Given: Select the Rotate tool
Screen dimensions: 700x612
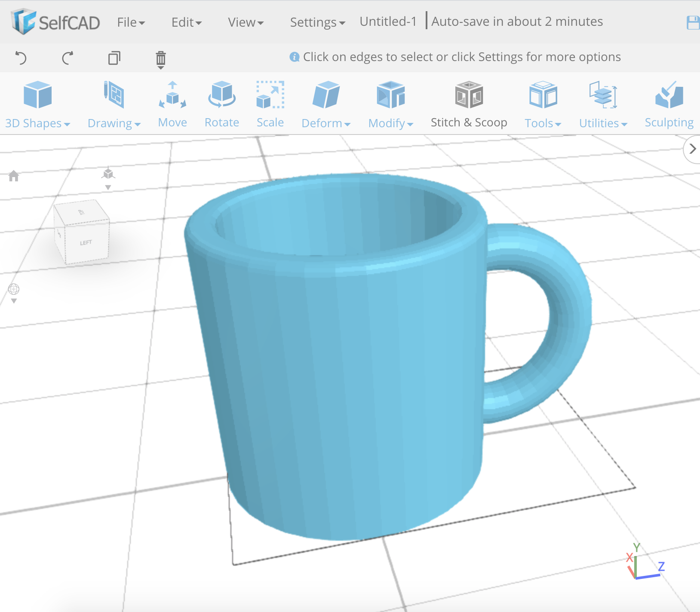Looking at the screenshot, I should (222, 104).
